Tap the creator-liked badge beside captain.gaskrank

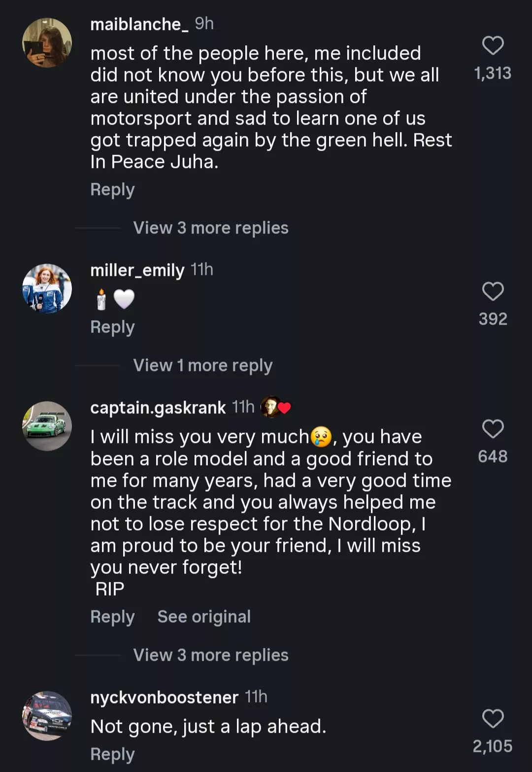pyautogui.click(x=275, y=407)
